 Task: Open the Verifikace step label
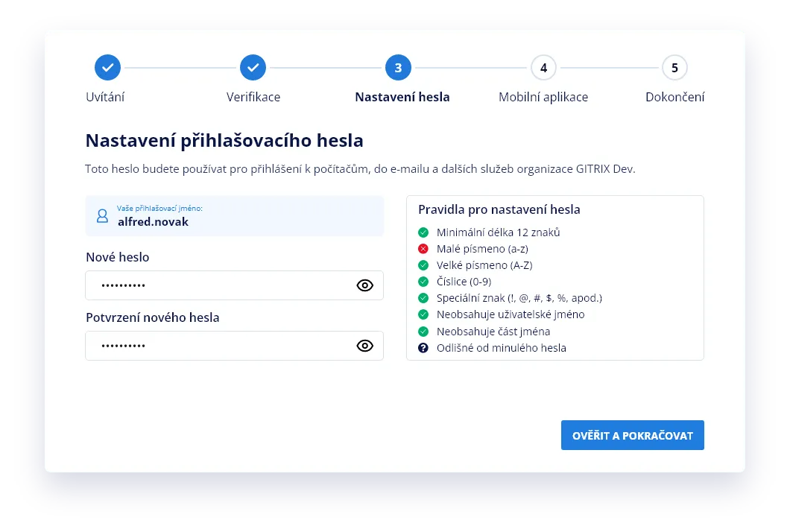coord(253,97)
